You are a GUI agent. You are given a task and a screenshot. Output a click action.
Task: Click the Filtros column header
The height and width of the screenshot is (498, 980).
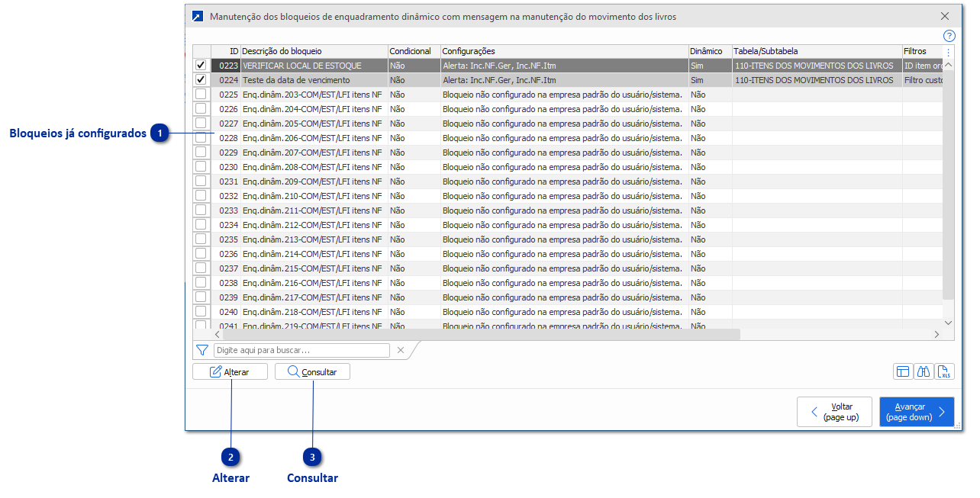coord(923,51)
